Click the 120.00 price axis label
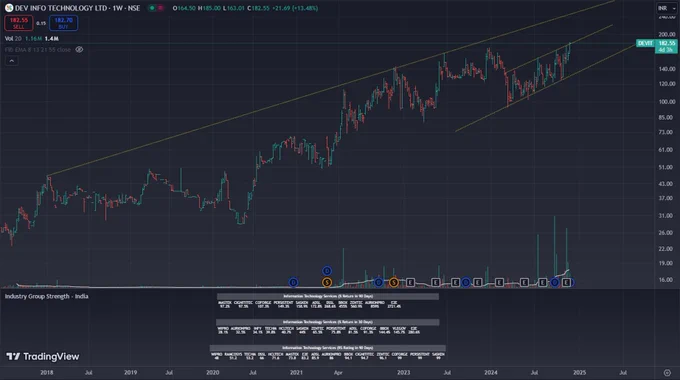 click(667, 84)
